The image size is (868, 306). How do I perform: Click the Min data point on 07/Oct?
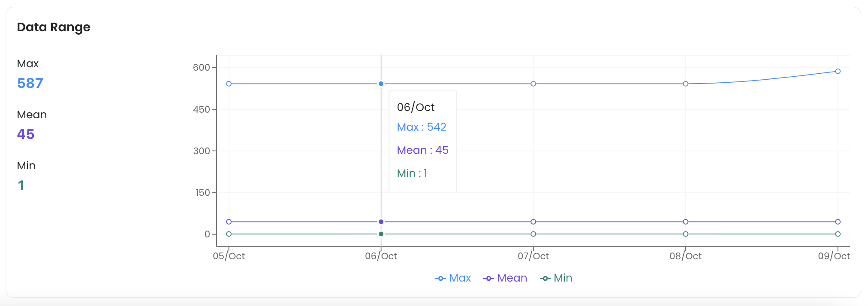[x=533, y=234]
